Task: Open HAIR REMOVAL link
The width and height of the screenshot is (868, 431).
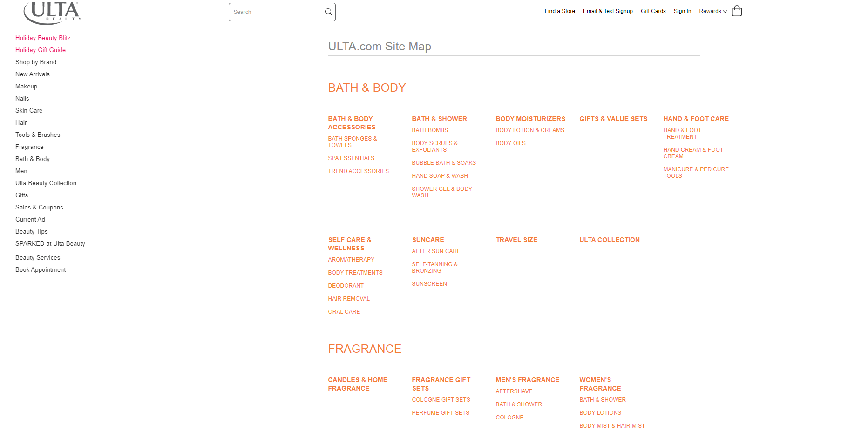Action: tap(349, 299)
